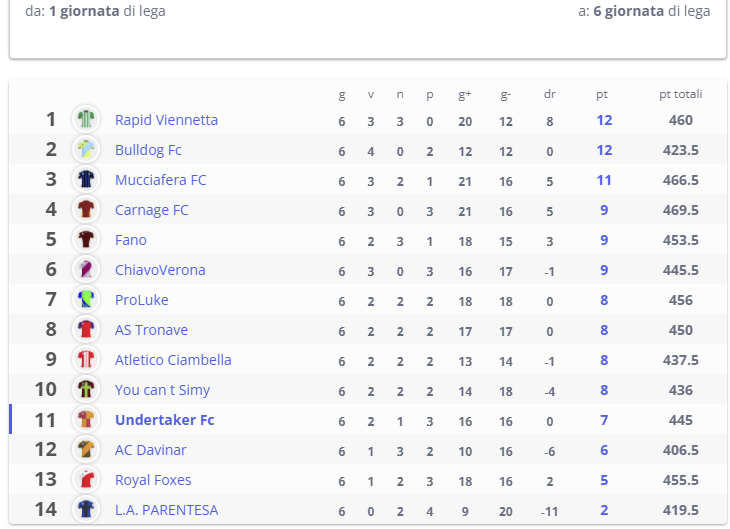Click Undertaker Fc's orange jersey icon
The image size is (730, 529).
[86, 420]
